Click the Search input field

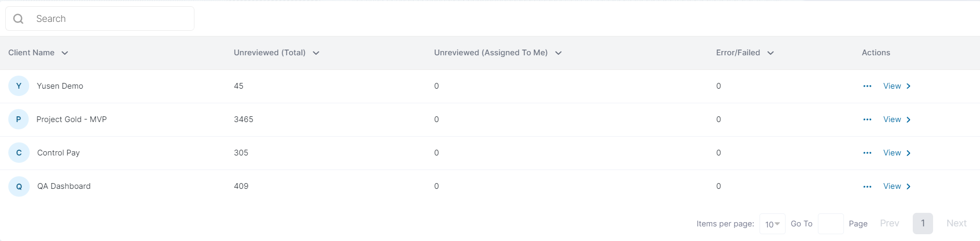tap(112, 19)
